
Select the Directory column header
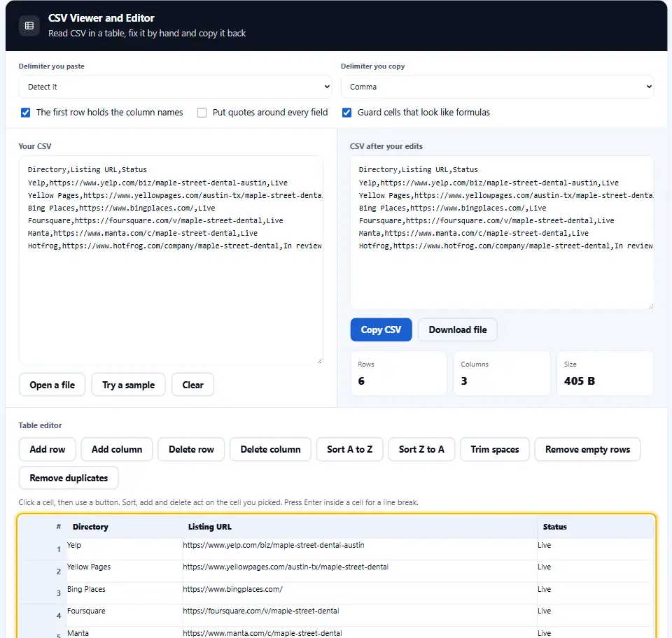(125, 527)
